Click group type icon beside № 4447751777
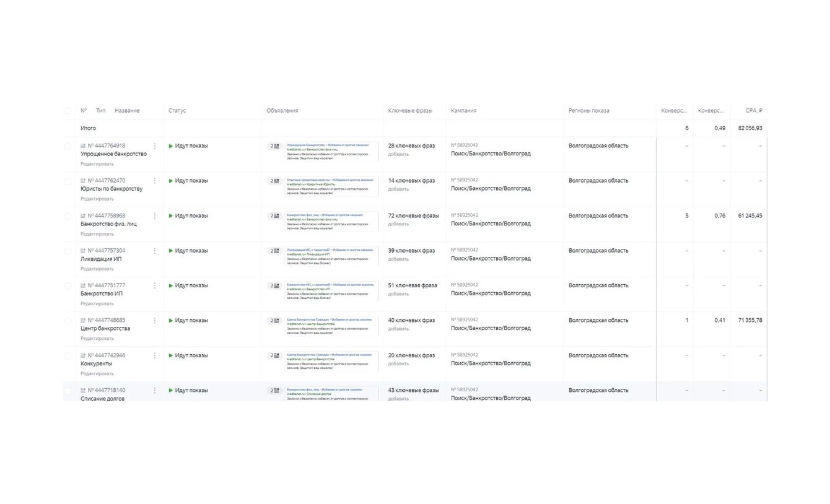The height and width of the screenshot is (504, 830). pyautogui.click(x=83, y=286)
